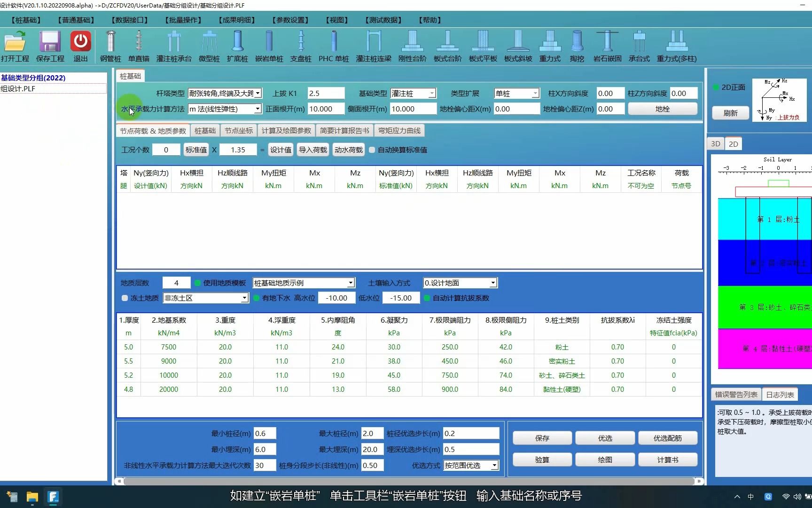Click the 最小桩径(m) input field
This screenshot has height=508, width=812.
click(265, 433)
